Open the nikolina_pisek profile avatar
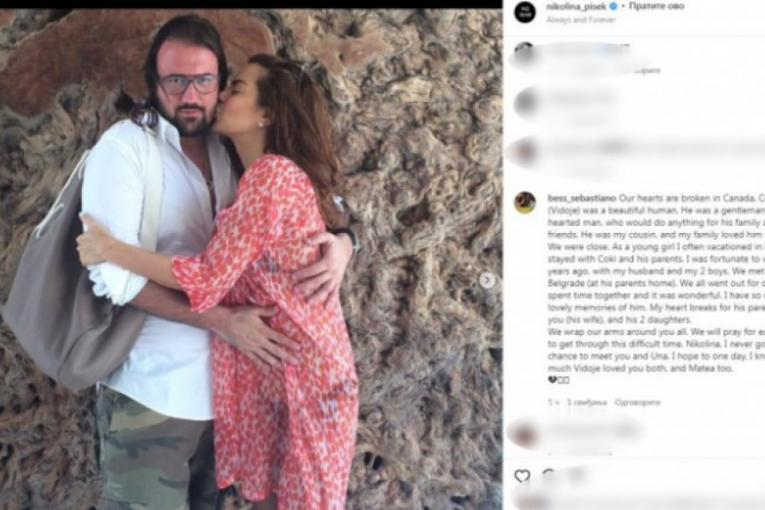 click(x=525, y=11)
